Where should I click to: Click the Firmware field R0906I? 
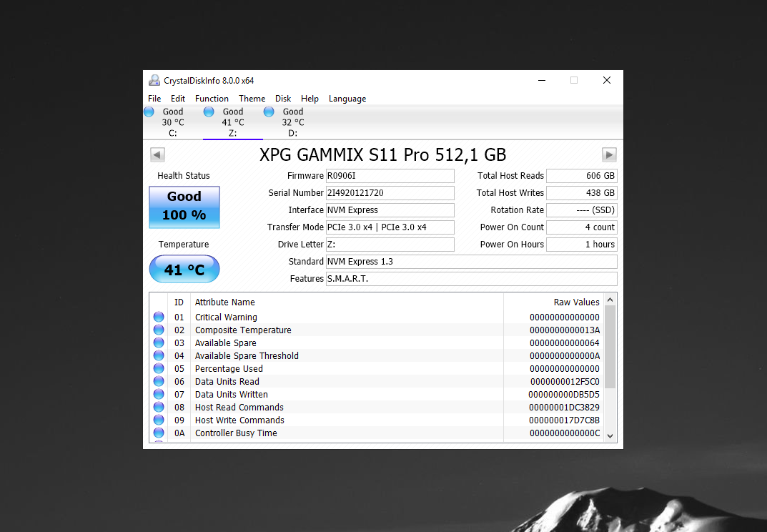[x=390, y=176]
